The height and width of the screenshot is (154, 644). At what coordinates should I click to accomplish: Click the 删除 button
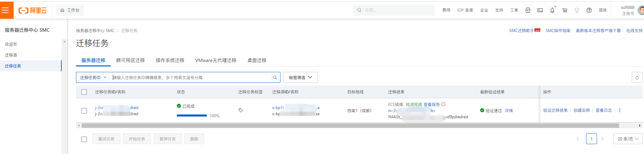coord(194,139)
